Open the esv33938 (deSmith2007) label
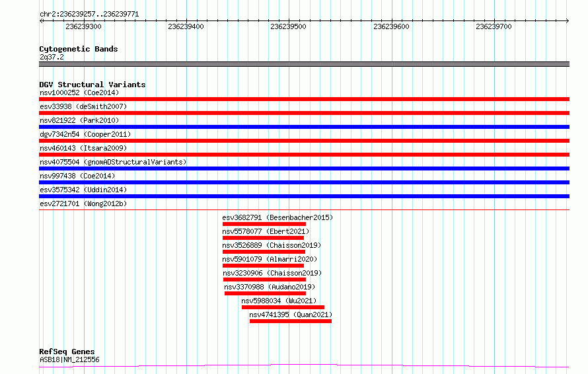588x374 pixels. pyautogui.click(x=83, y=106)
